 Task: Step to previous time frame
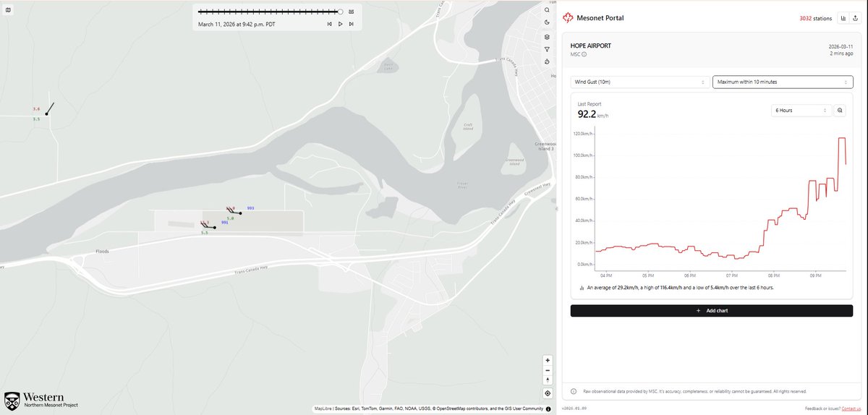coord(330,24)
